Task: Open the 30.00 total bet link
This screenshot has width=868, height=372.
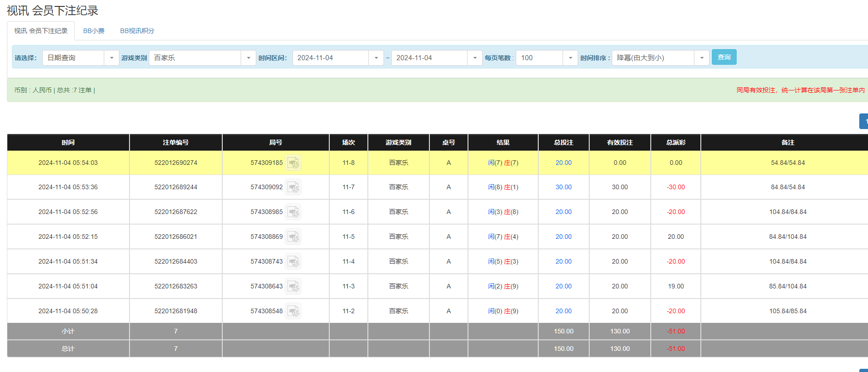Action: click(564, 187)
